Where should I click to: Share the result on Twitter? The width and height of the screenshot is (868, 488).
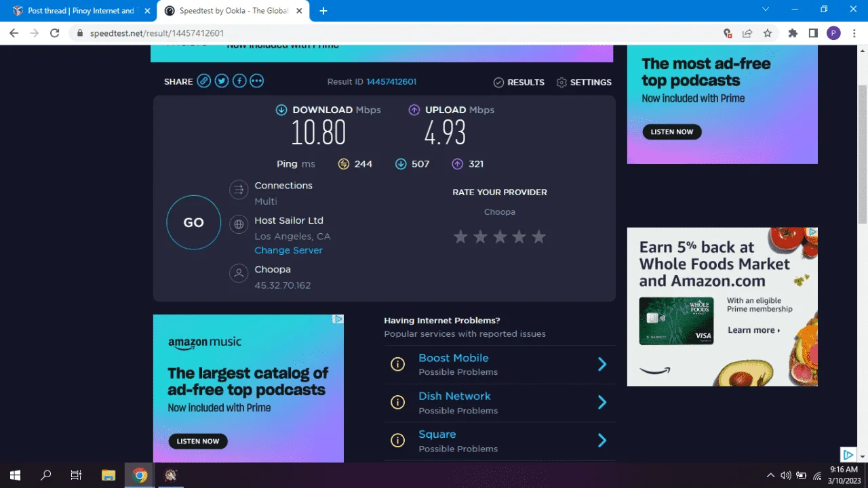point(222,81)
